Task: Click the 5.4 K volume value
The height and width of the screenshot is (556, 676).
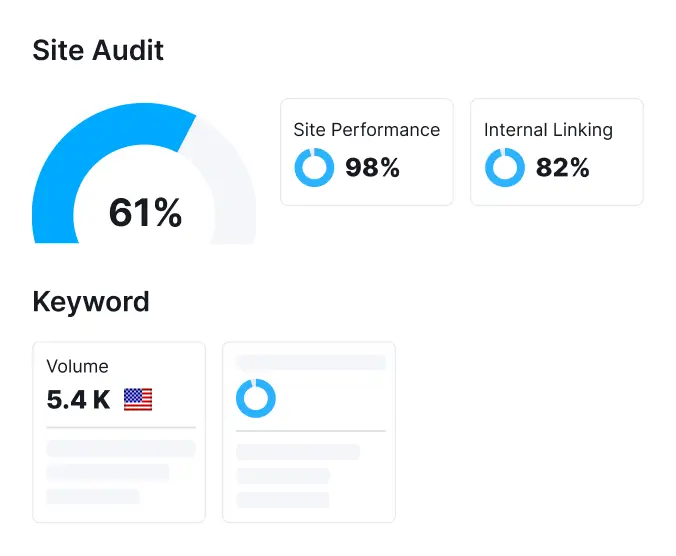Action: click(78, 400)
